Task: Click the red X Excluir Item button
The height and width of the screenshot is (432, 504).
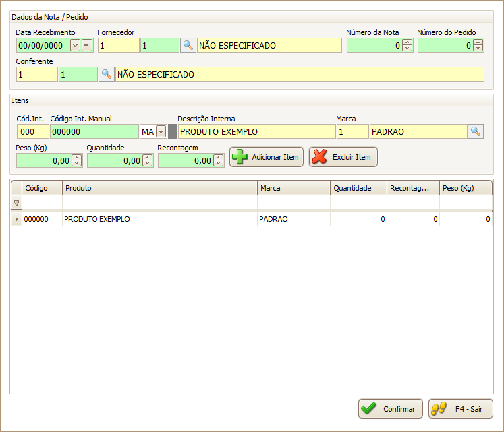Action: pyautogui.click(x=343, y=157)
